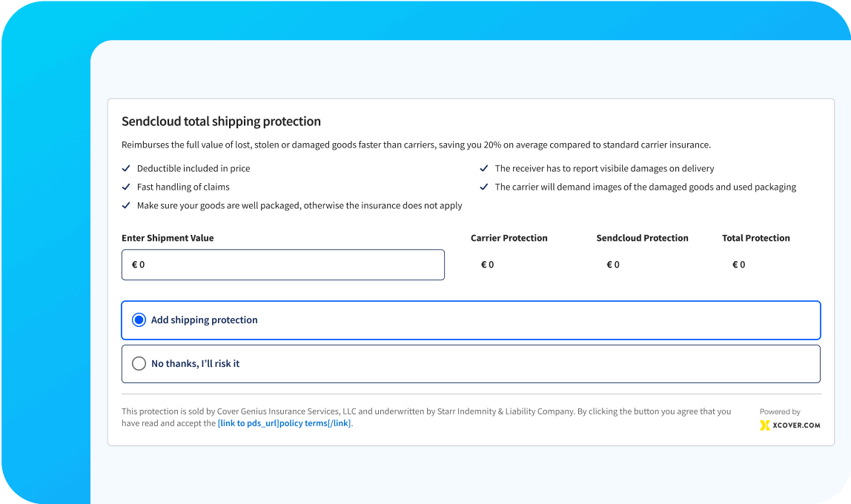Click the checkmark beside 'Fast handling of claims'
Viewport: 851px width, 504px height.
[126, 187]
